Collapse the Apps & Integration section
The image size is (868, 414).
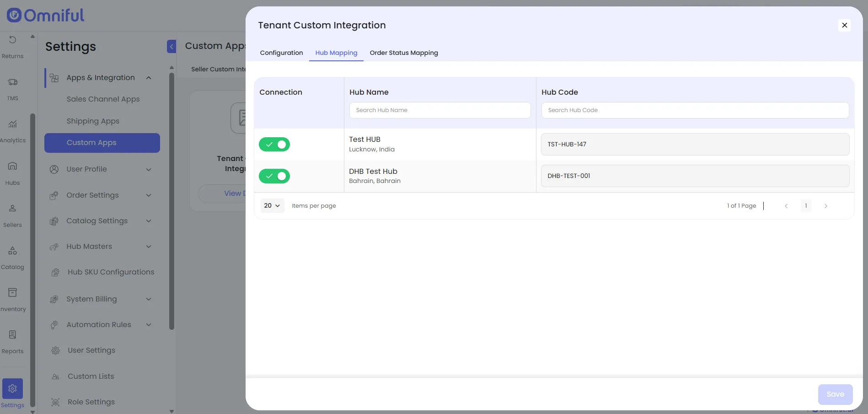(149, 78)
